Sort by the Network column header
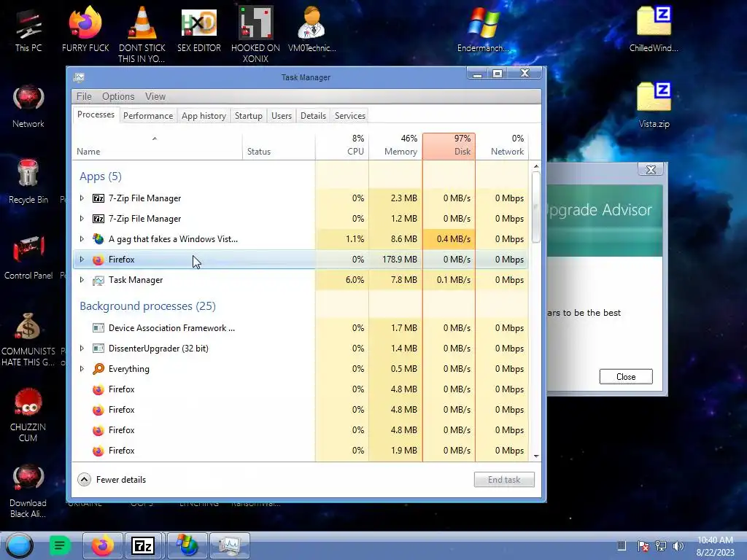Viewport: 747px width, 560px height. pyautogui.click(x=502, y=146)
